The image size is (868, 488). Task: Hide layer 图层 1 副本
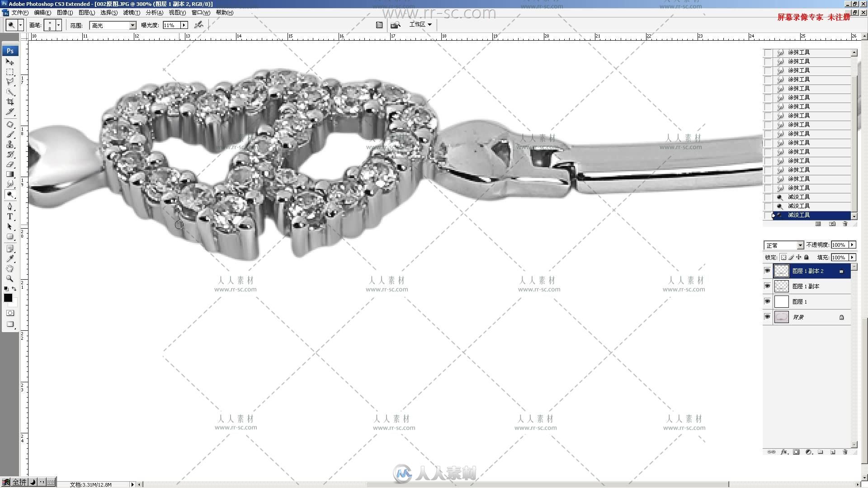coord(767,286)
